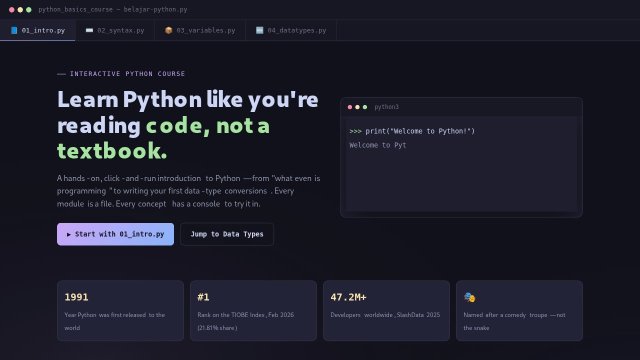640x360 pixels.
Task: Click the theater masks emoji icon
Action: [x=469, y=297]
